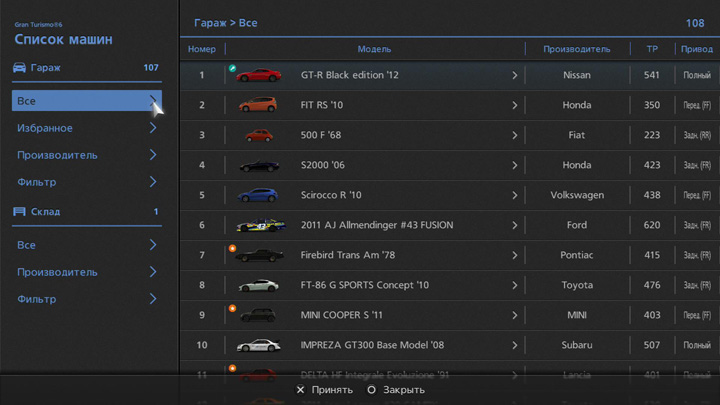This screenshot has height=405, width=720.
Task: Sort by the Производитель column header
Action: 576,49
